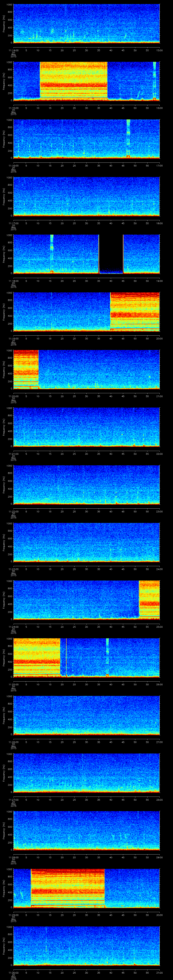Click the noise block at start of 11:20:00 panel
This screenshot has width=173, height=980.
click(x=26, y=369)
